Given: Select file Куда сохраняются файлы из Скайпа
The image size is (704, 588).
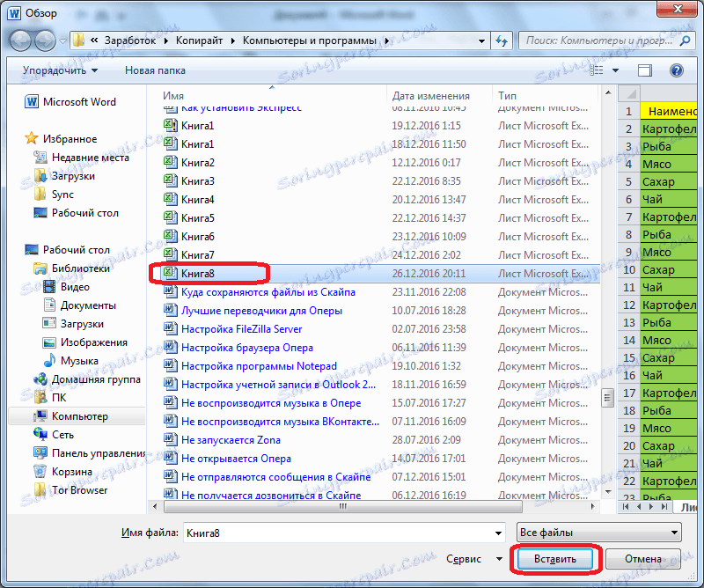Looking at the screenshot, I should tap(268, 292).
